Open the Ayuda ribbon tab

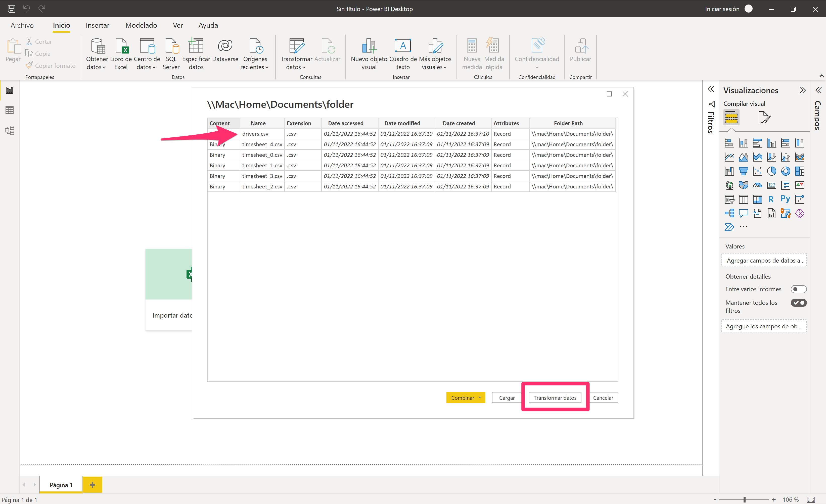click(x=208, y=25)
